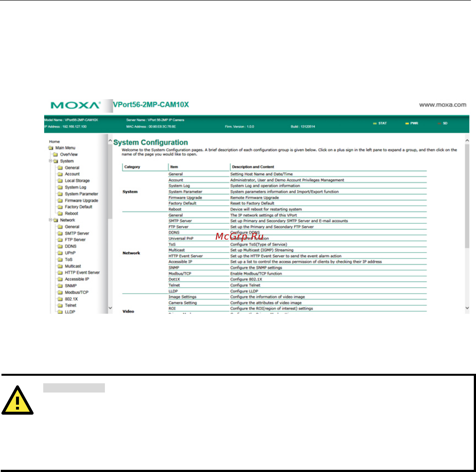Click sidebar scroll up arrow
The image size is (476, 472).
coord(110,140)
